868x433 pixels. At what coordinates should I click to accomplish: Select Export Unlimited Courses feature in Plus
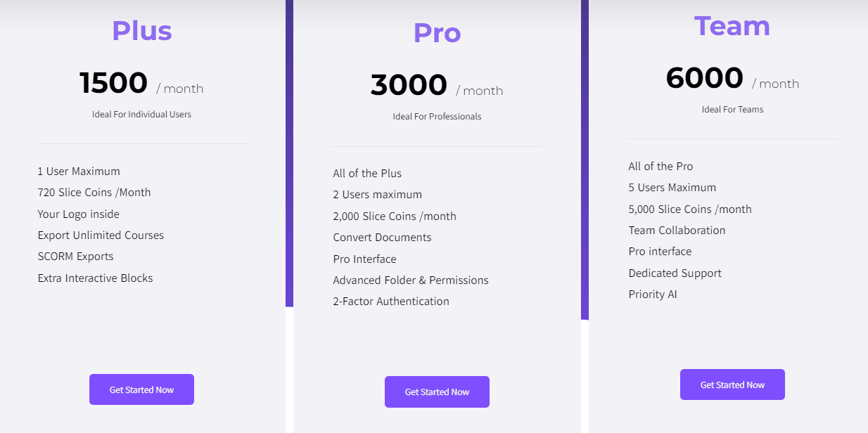pyautogui.click(x=101, y=235)
